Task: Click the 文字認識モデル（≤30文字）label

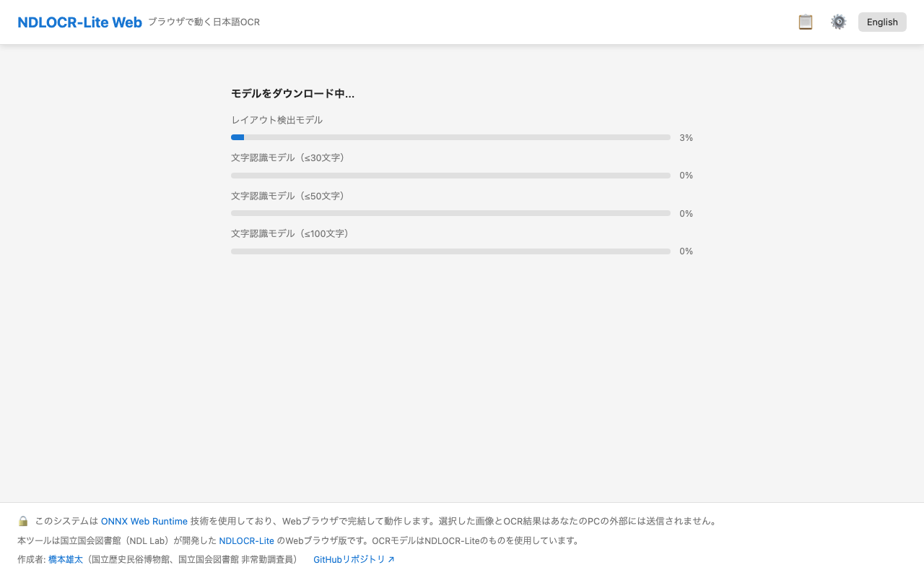Action: click(287, 158)
